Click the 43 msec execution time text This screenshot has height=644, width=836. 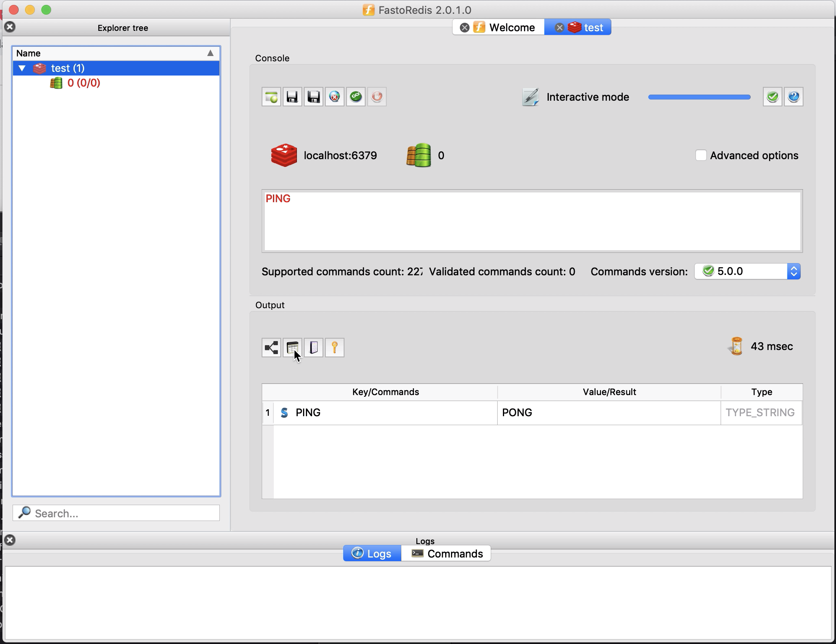772,346
